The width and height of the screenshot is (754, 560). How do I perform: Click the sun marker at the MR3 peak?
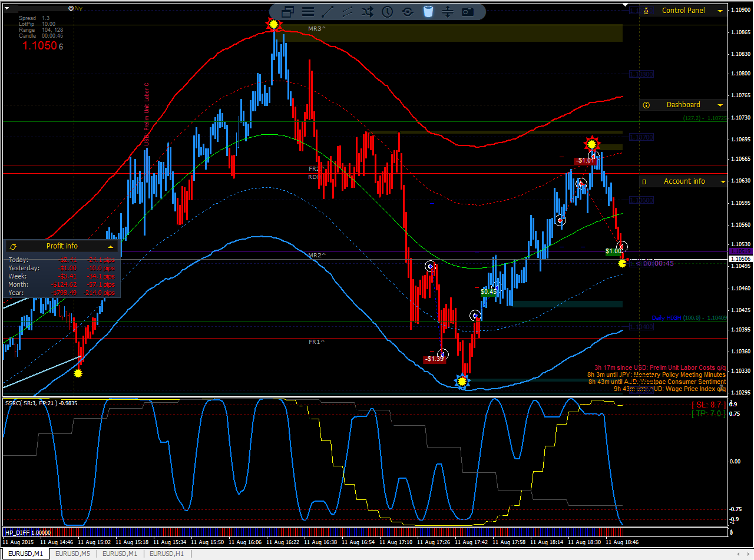(273, 24)
